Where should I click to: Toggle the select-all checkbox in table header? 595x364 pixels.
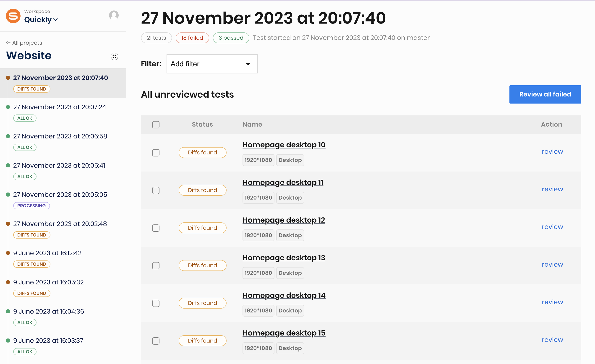point(156,125)
